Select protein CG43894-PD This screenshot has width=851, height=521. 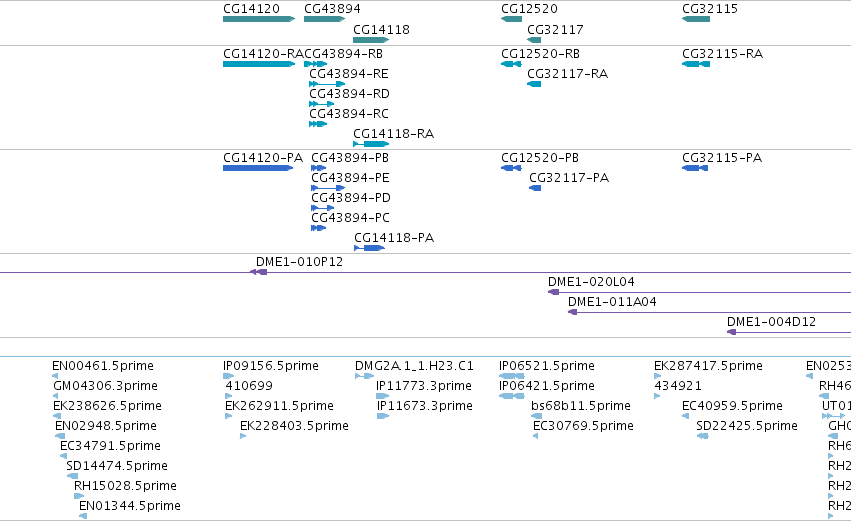[x=322, y=208]
